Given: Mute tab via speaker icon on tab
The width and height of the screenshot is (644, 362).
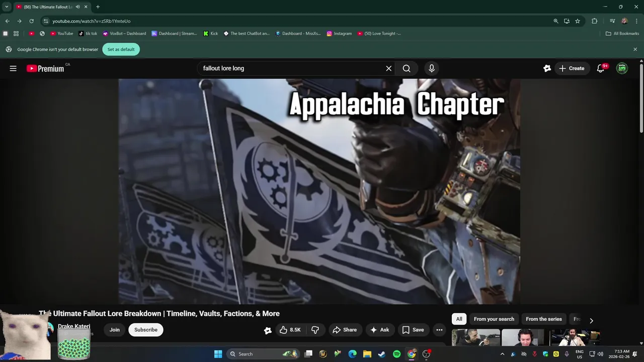Looking at the screenshot, I should coord(77,7).
